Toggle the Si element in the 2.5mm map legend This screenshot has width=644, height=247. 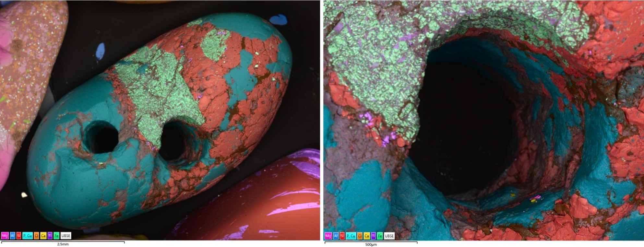(x=18, y=236)
